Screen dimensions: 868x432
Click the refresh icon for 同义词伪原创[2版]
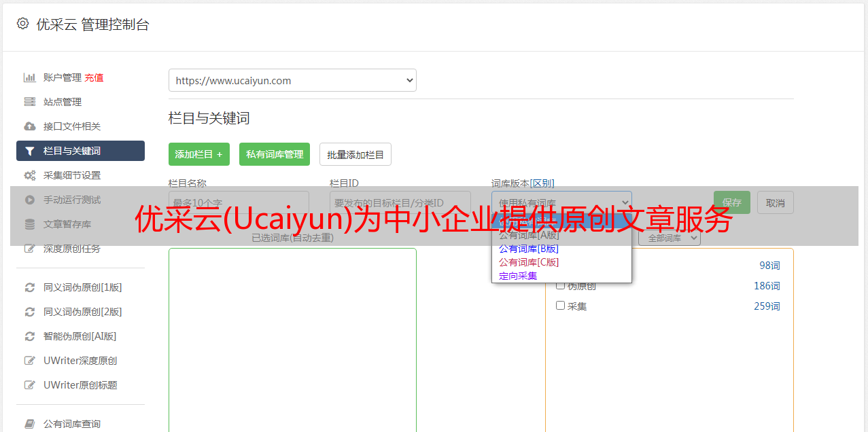click(x=30, y=312)
